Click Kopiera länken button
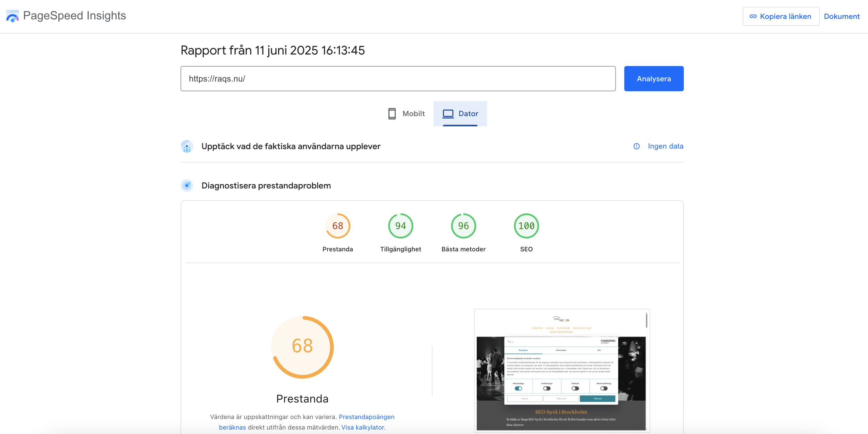 pos(781,16)
